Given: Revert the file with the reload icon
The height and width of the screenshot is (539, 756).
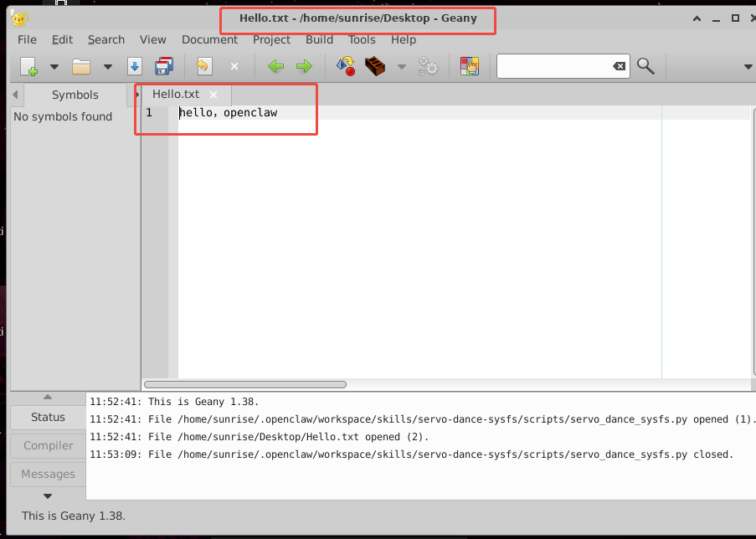Looking at the screenshot, I should [204, 66].
